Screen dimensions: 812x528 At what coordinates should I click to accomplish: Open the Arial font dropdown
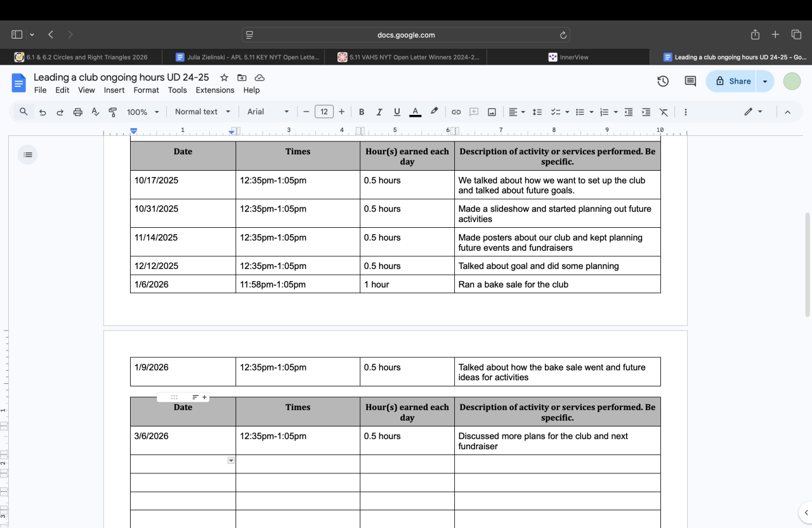(268, 112)
